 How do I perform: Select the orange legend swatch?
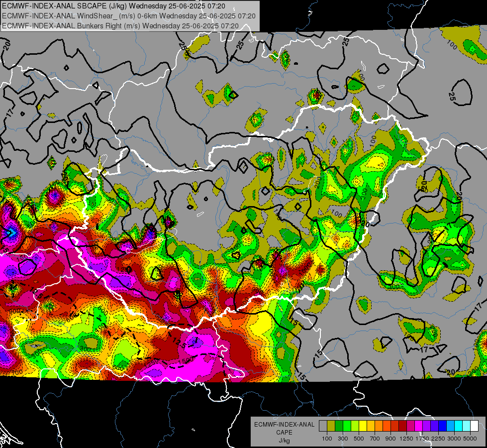[379, 426]
